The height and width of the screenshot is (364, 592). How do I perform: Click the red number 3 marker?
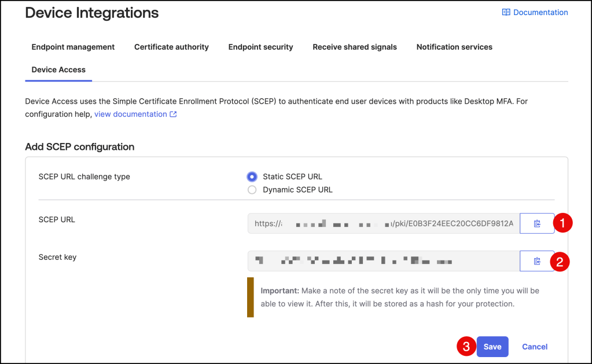(x=465, y=347)
